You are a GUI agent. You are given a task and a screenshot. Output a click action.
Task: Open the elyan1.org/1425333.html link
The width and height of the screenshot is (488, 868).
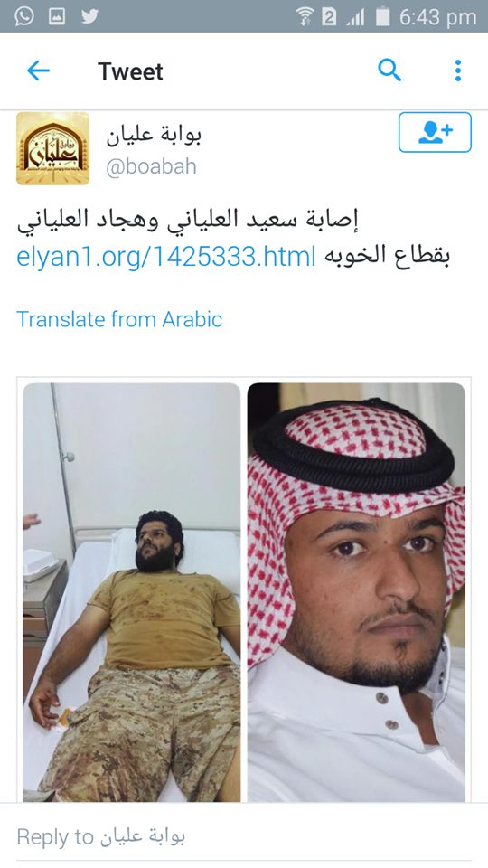tap(166, 257)
